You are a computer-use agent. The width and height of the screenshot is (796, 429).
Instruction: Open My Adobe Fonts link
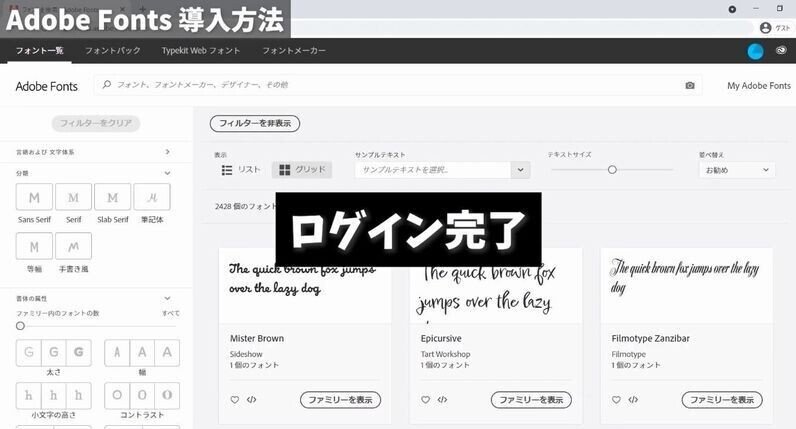[758, 86]
